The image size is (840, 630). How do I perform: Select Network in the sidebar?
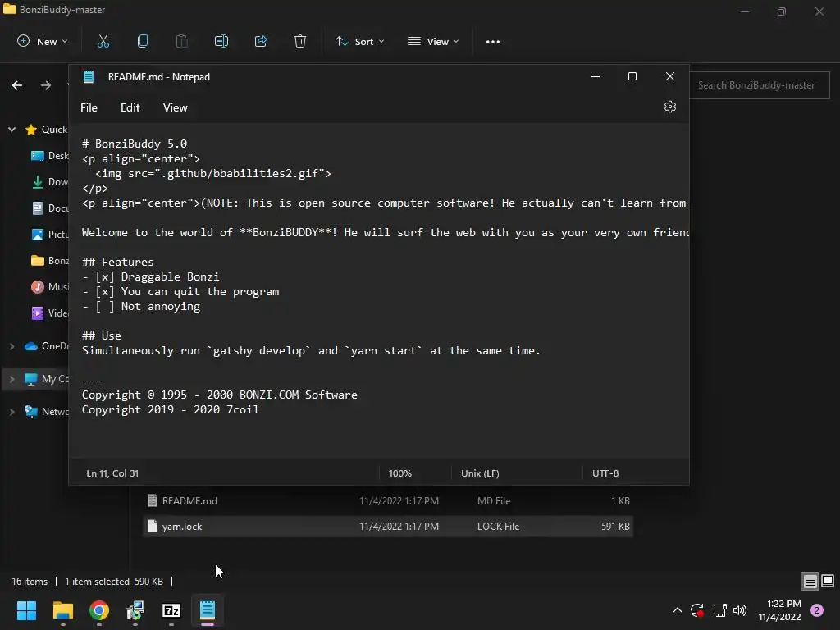click(x=47, y=412)
